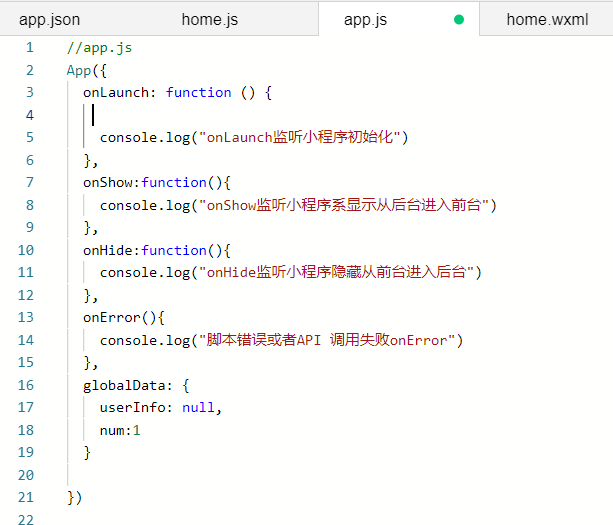Click the onLaunch console.log string on line 5
The image size is (613, 525).
(x=299, y=138)
